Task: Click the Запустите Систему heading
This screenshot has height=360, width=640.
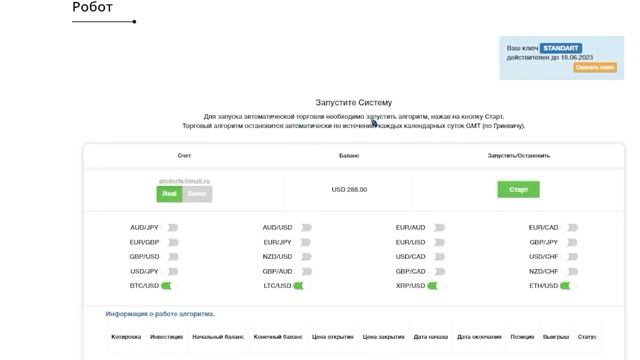Action: (x=353, y=103)
